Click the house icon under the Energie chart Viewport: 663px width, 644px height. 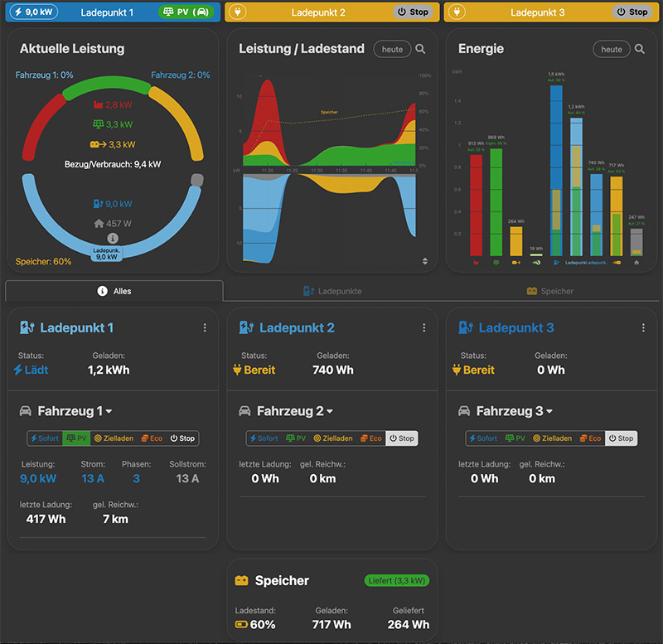(x=636, y=263)
